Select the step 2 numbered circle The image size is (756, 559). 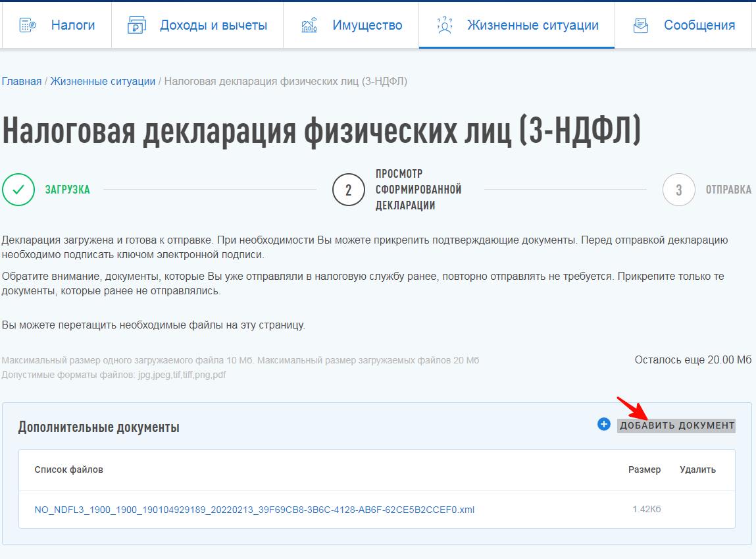tap(349, 190)
